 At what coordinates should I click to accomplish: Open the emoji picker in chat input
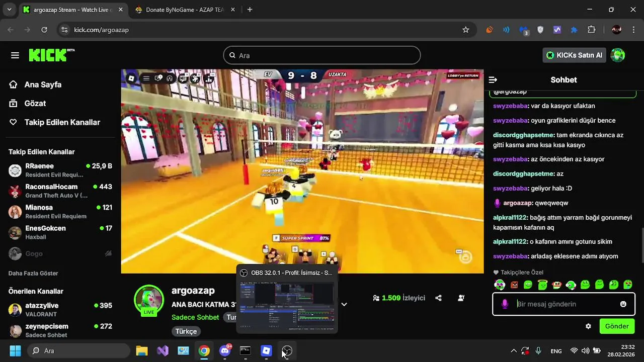623,304
